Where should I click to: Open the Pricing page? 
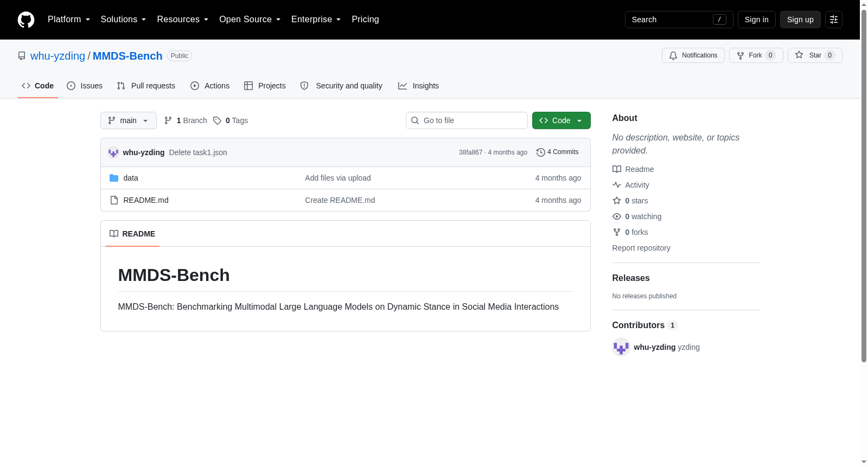[x=366, y=20]
